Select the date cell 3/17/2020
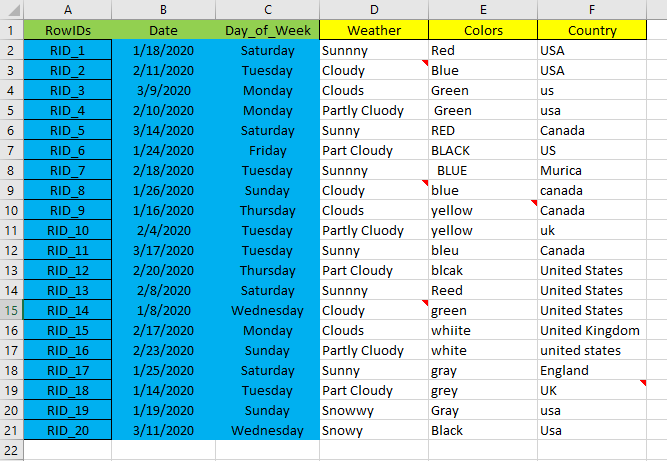Image resolution: width=667 pixels, height=461 pixels. [163, 250]
